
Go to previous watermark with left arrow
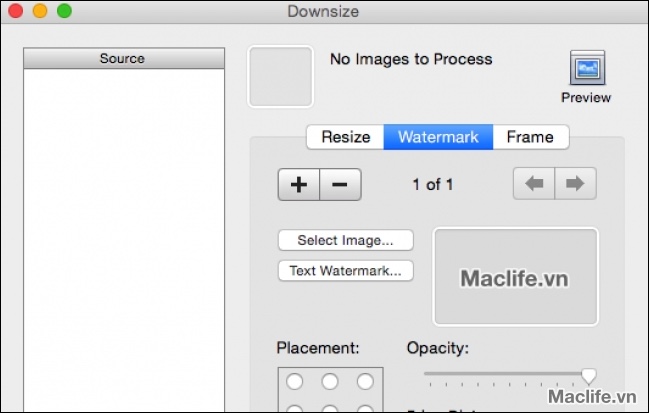click(x=535, y=185)
